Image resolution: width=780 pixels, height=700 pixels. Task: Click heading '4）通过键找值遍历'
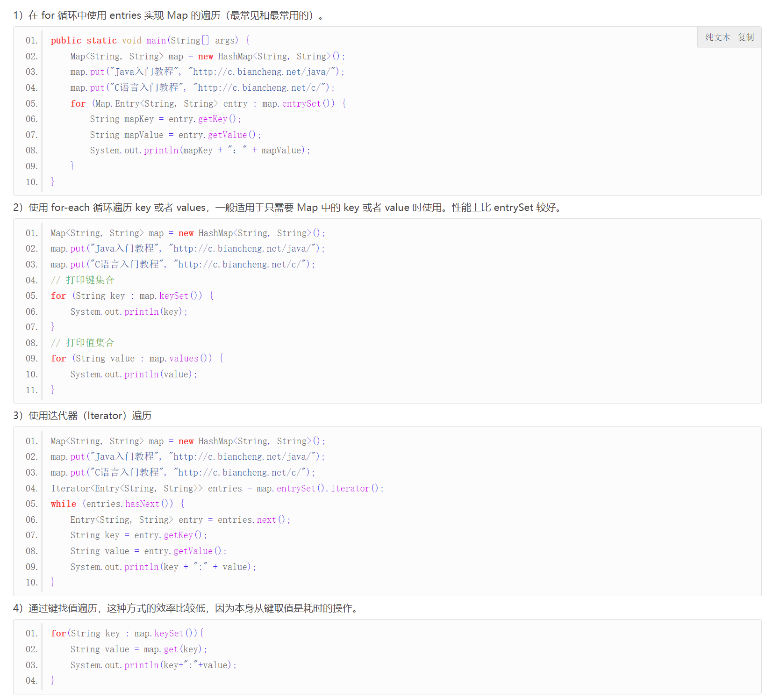point(186,608)
